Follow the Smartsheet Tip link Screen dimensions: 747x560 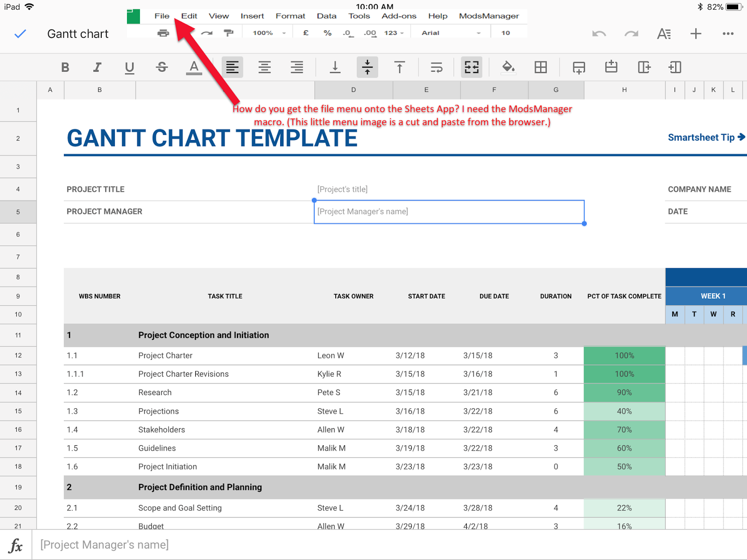706,137
